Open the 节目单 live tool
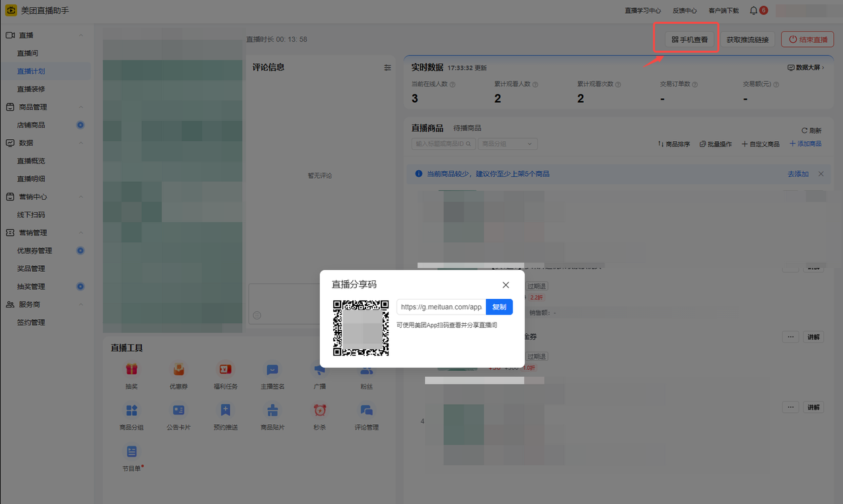 pyautogui.click(x=131, y=451)
